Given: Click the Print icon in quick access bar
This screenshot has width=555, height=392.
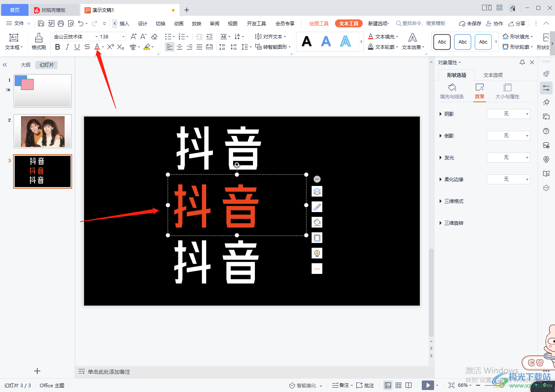Looking at the screenshot, I should coord(61,23).
